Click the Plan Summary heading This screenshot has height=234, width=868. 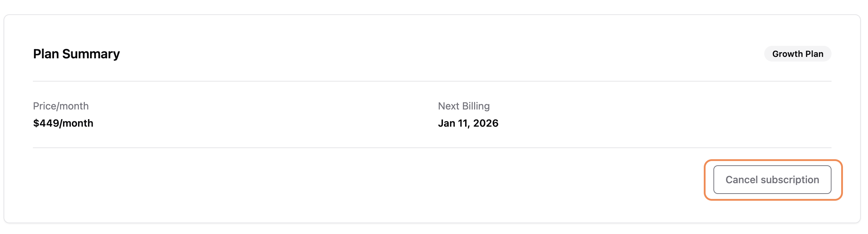76,54
